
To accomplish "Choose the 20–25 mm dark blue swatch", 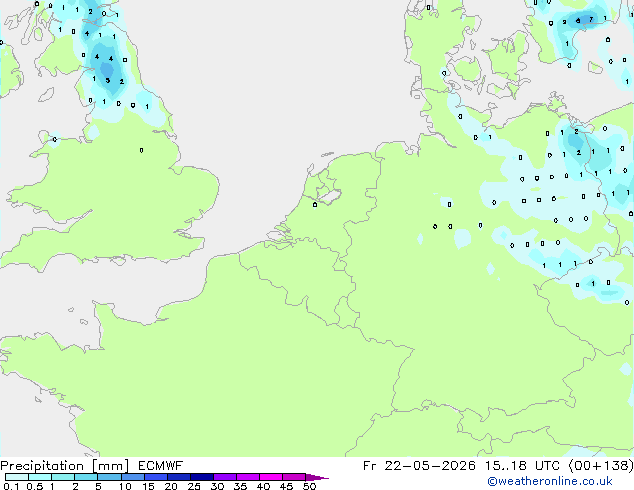I will pyautogui.click(x=178, y=477).
